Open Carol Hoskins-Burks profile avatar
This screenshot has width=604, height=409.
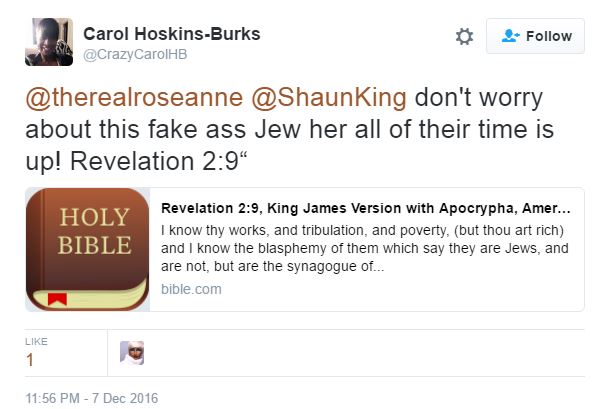[49, 42]
